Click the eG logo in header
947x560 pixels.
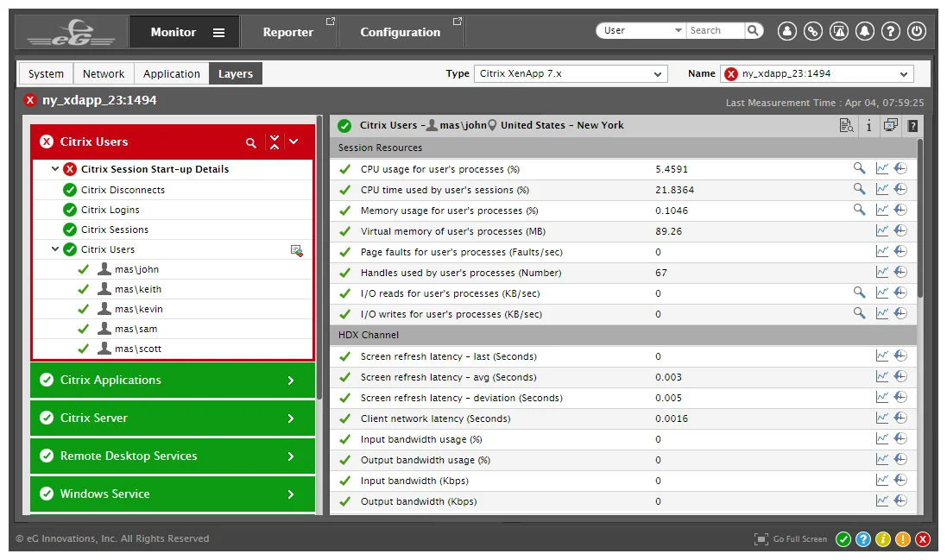coord(72,32)
